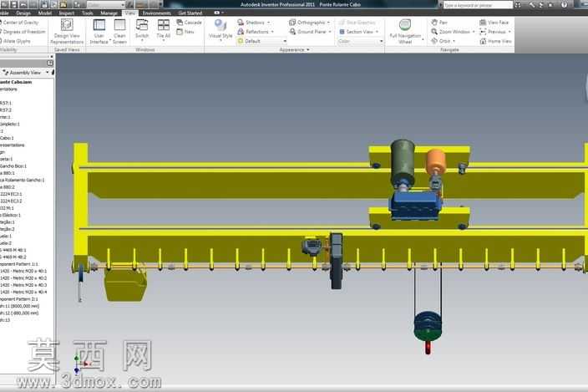Screen dimensions: 588x392
Task: Open a New window
Action: click(185, 32)
